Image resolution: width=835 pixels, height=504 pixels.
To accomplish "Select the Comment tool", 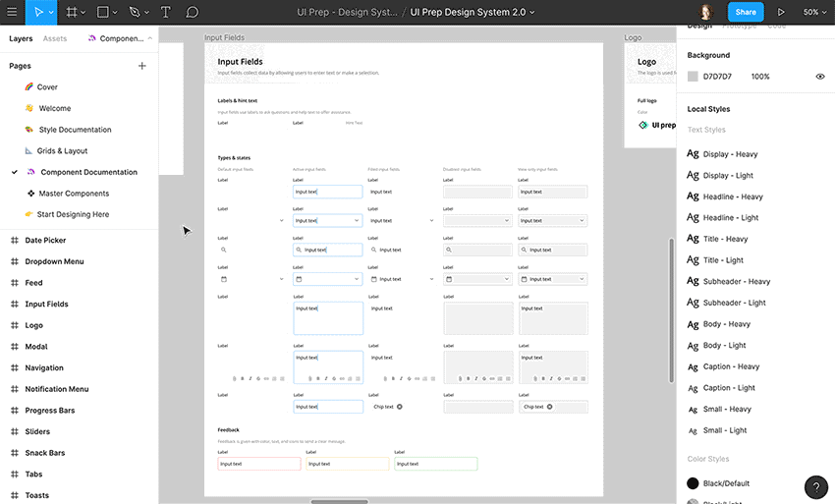I will [193, 13].
